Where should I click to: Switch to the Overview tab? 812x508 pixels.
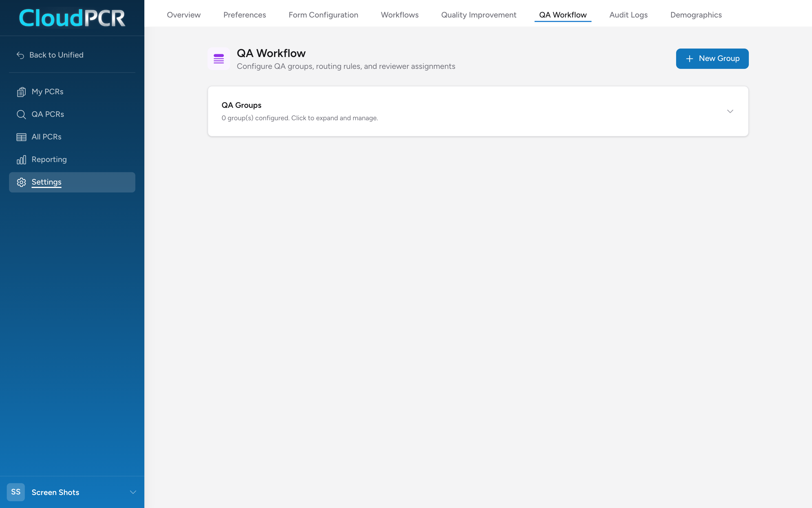(184, 15)
